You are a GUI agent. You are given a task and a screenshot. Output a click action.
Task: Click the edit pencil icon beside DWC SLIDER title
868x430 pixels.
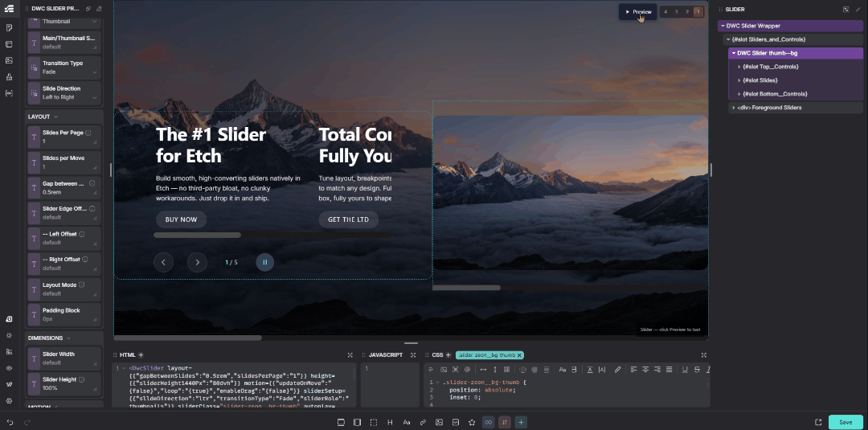click(99, 9)
